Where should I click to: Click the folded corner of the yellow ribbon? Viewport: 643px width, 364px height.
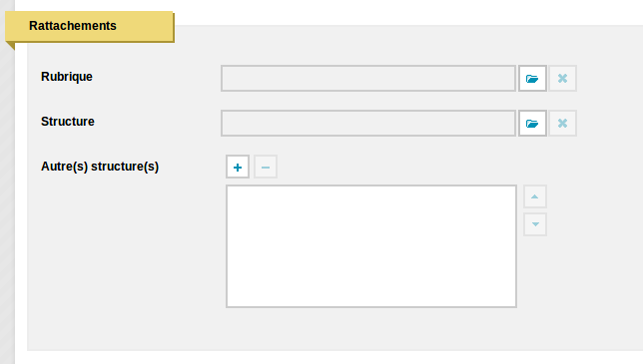10,46
